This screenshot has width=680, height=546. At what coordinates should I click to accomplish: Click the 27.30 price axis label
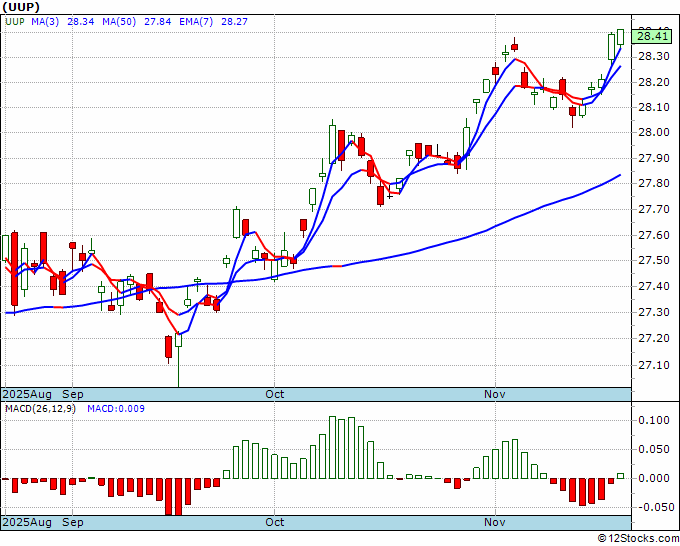click(x=652, y=312)
